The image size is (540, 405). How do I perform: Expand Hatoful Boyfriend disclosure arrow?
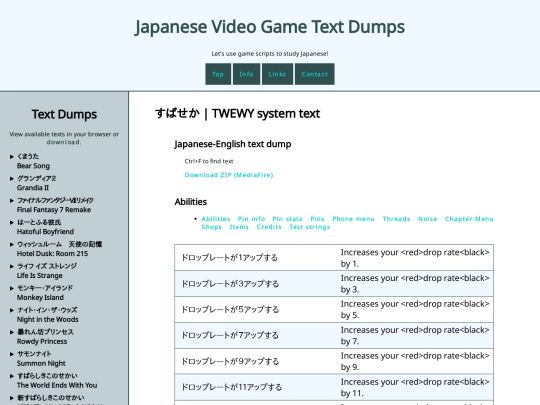pyautogui.click(x=12, y=222)
